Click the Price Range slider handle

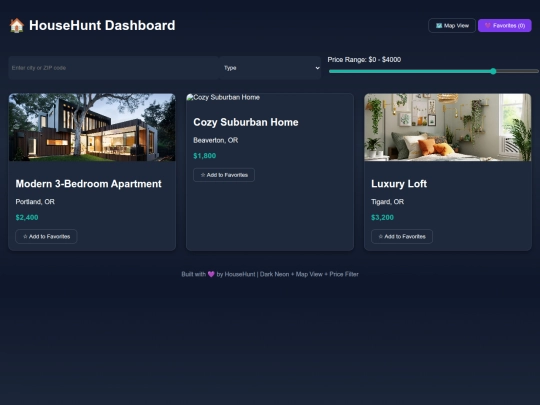(493, 71)
